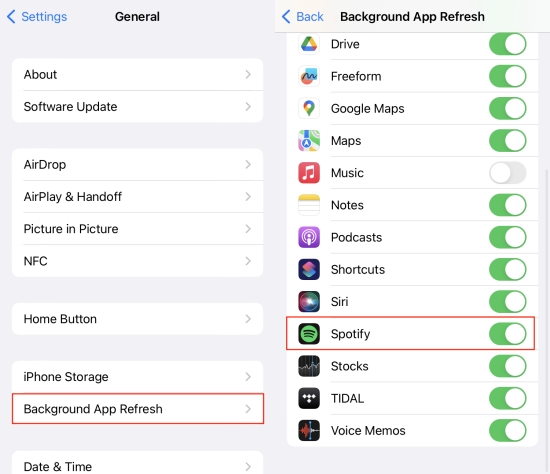The height and width of the screenshot is (474, 550).
Task: Tap the Spotify app icon
Action: 309,334
